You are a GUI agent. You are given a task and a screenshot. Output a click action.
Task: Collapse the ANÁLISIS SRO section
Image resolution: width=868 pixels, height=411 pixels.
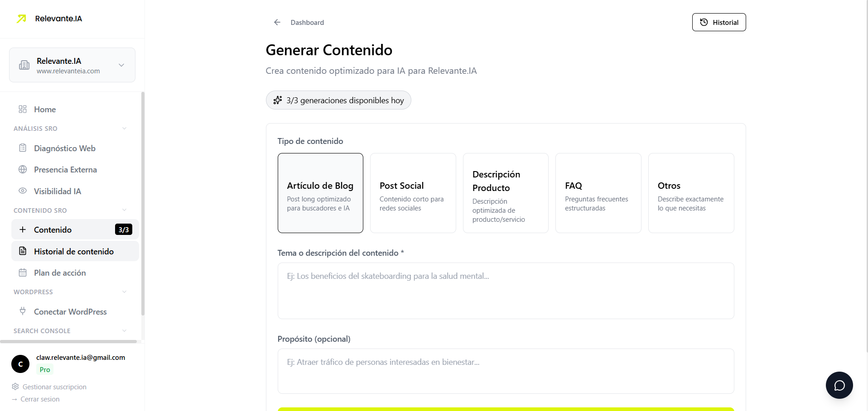(x=124, y=129)
